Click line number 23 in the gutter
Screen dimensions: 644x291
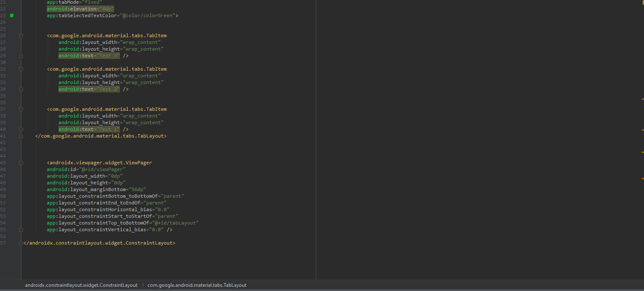[3, 15]
